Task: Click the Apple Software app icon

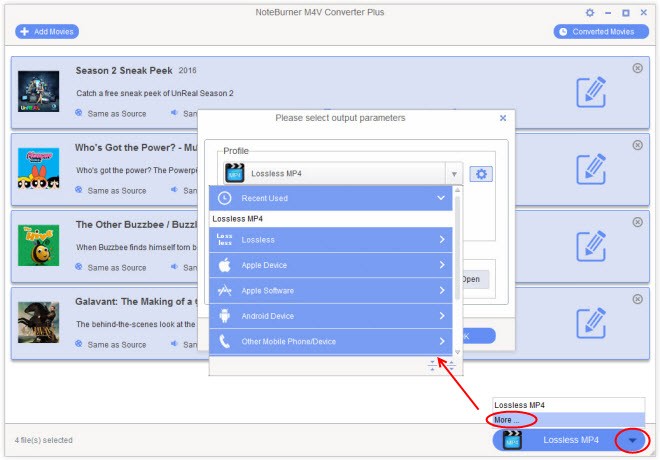Action: pyautogui.click(x=225, y=290)
